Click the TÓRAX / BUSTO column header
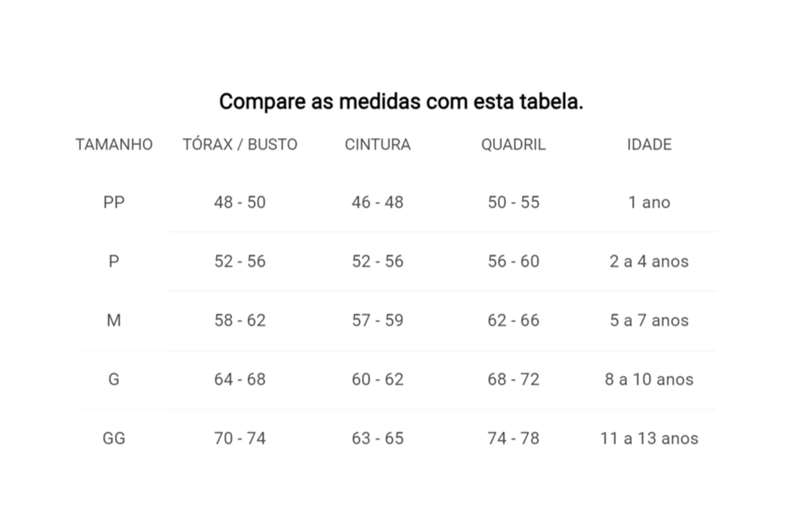The image size is (795, 532). coord(240,144)
